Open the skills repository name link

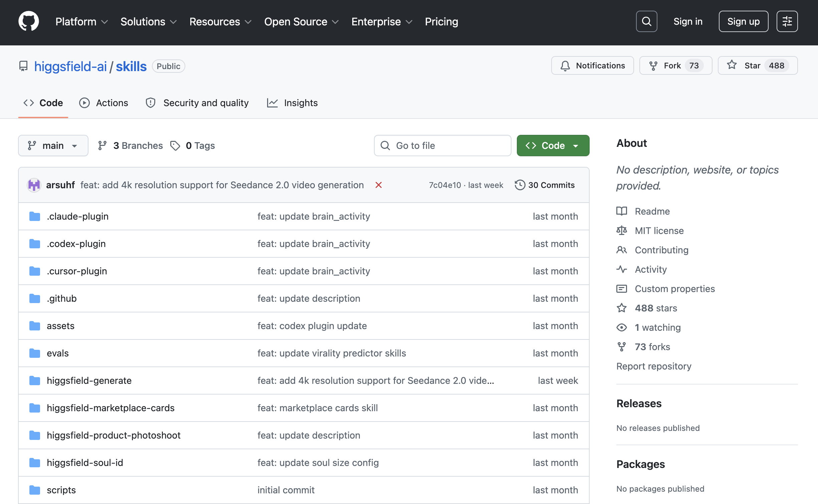tap(131, 66)
